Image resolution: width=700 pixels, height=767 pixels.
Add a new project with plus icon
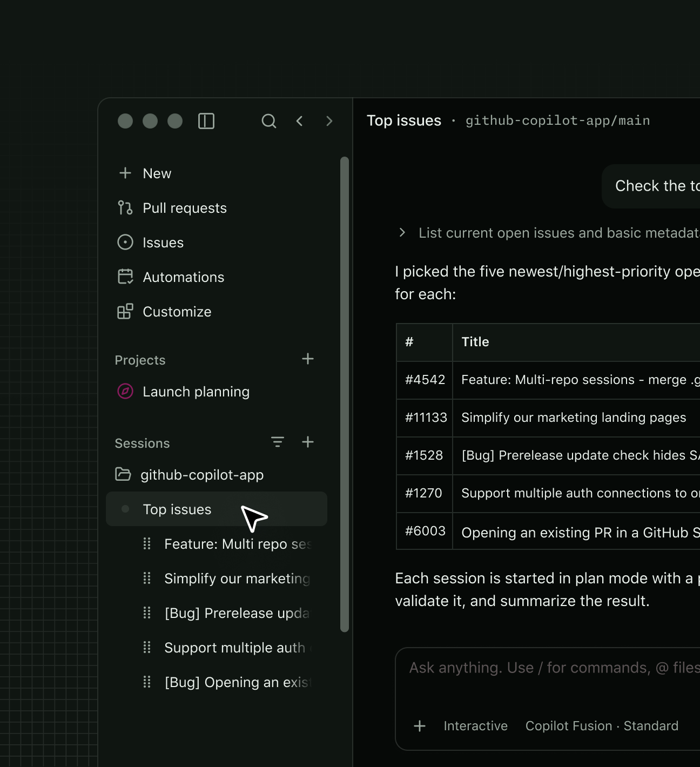308,359
